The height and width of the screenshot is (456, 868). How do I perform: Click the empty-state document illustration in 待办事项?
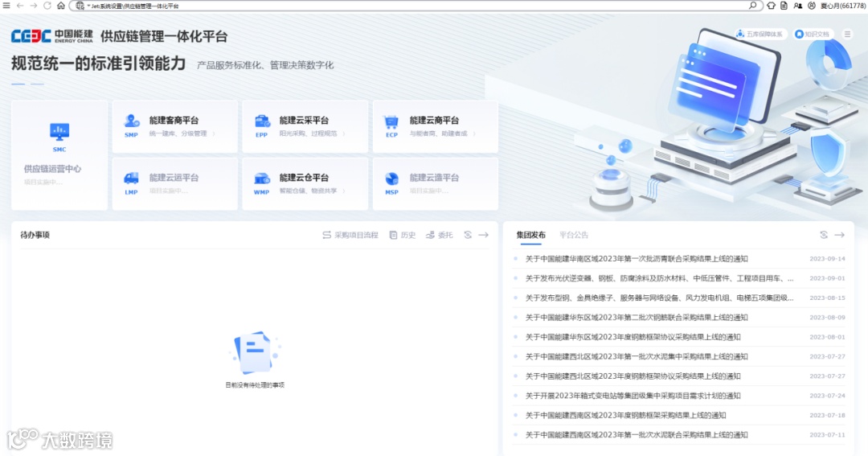point(255,353)
